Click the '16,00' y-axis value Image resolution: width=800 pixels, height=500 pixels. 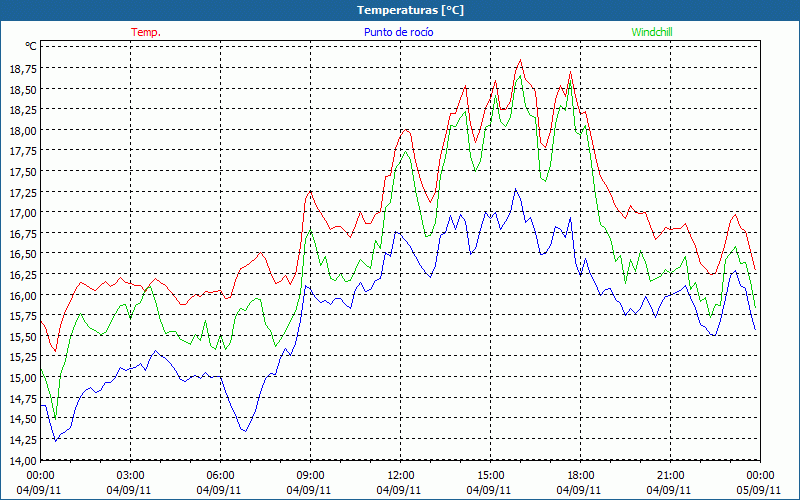point(23,295)
